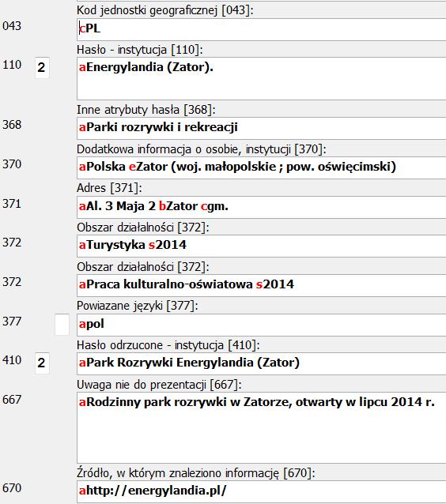Click the Park Rozrywki Energylandia (Zator) field
The height and width of the screenshot is (504, 446).
[261, 363]
